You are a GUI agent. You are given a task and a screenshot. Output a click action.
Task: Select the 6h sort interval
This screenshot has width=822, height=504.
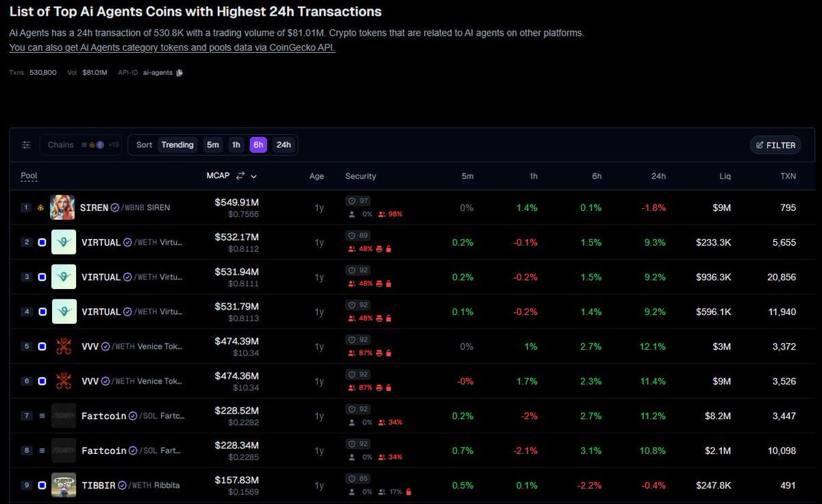tap(258, 145)
